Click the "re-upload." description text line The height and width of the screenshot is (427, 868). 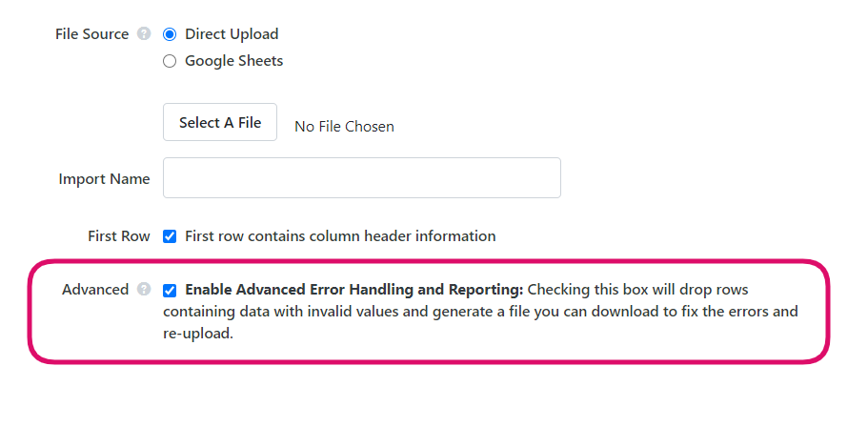pyautogui.click(x=197, y=335)
